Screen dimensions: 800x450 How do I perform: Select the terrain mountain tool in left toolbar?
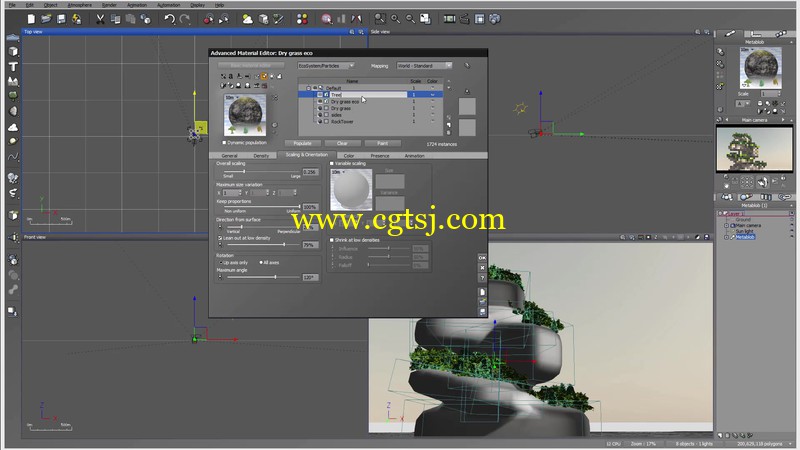13,81
